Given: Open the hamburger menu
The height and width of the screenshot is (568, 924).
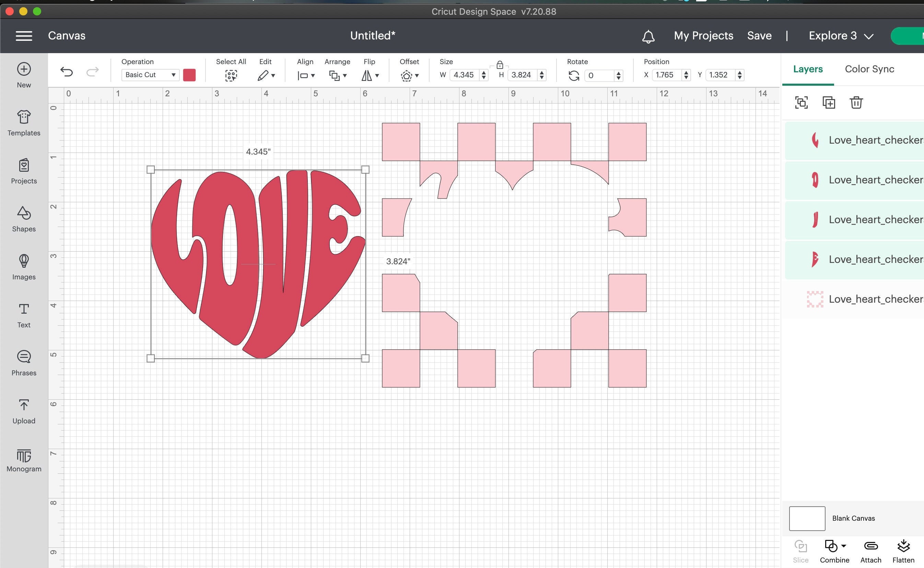Looking at the screenshot, I should [24, 36].
